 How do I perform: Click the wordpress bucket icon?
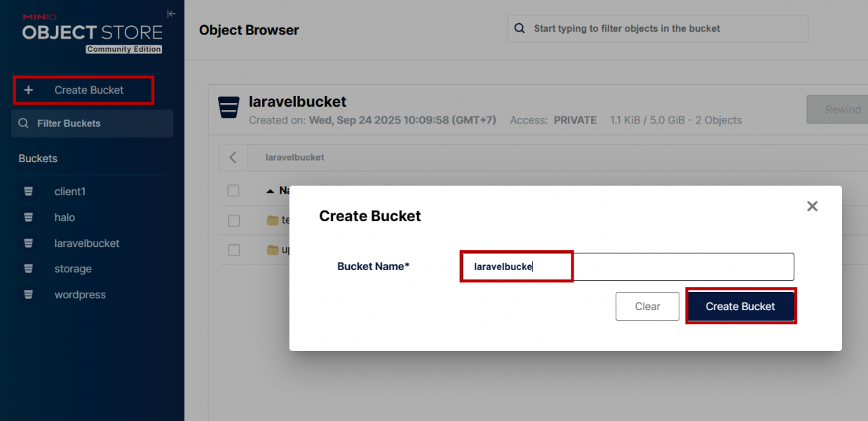[28, 295]
